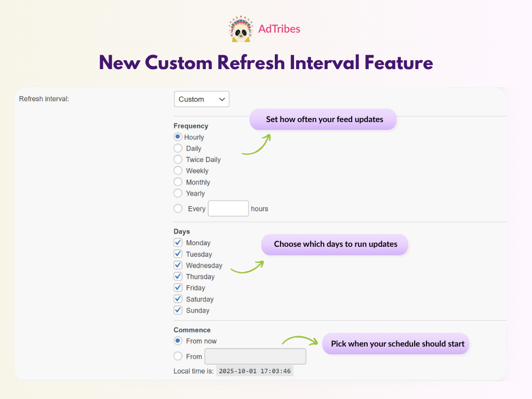Select the Hourly frequency radio button
The height and width of the screenshot is (399, 532).
point(178,137)
